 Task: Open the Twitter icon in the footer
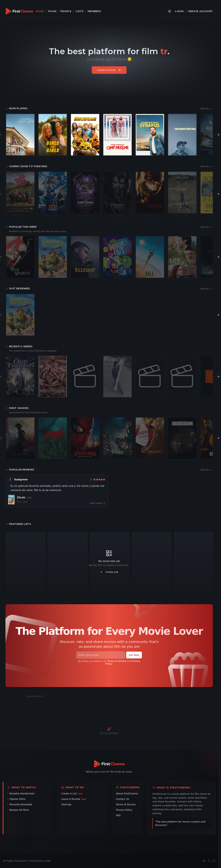click(x=204, y=861)
